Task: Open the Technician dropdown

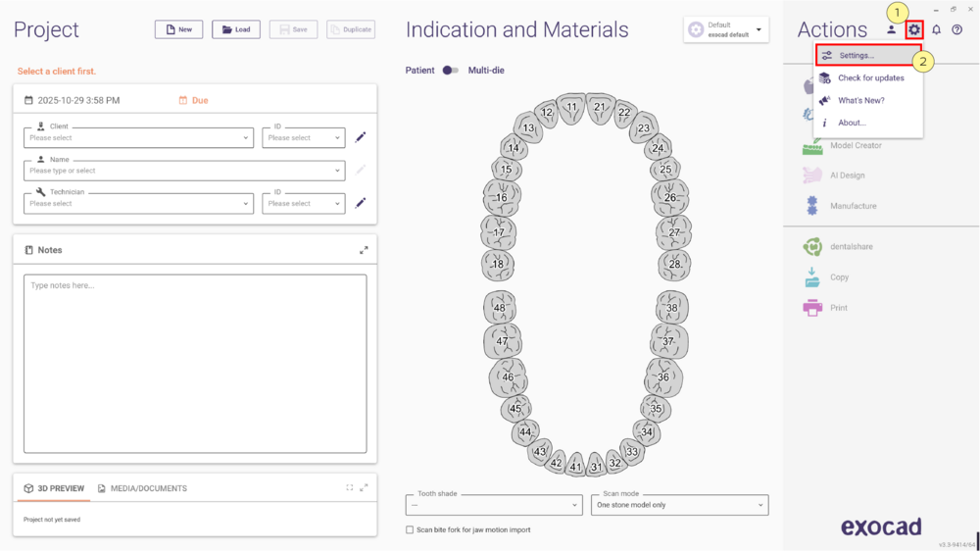Action: (139, 203)
